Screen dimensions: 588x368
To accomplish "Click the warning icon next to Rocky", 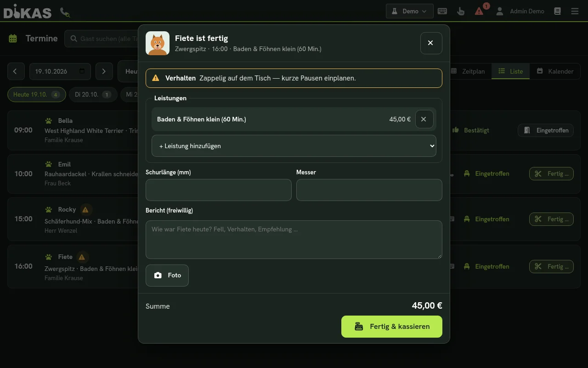I will [85, 210].
